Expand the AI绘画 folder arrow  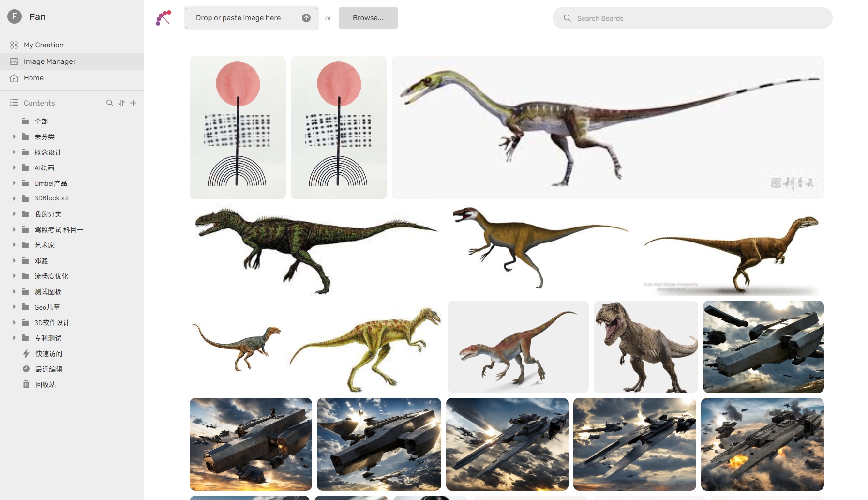pos(15,167)
